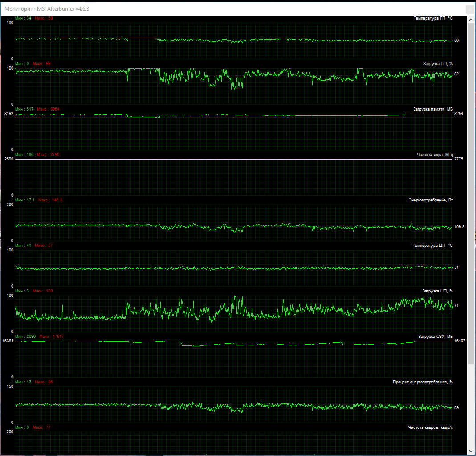Select the 'Загрузка ГП, %' graph label
476x456 pixels.
pyautogui.click(x=438, y=64)
